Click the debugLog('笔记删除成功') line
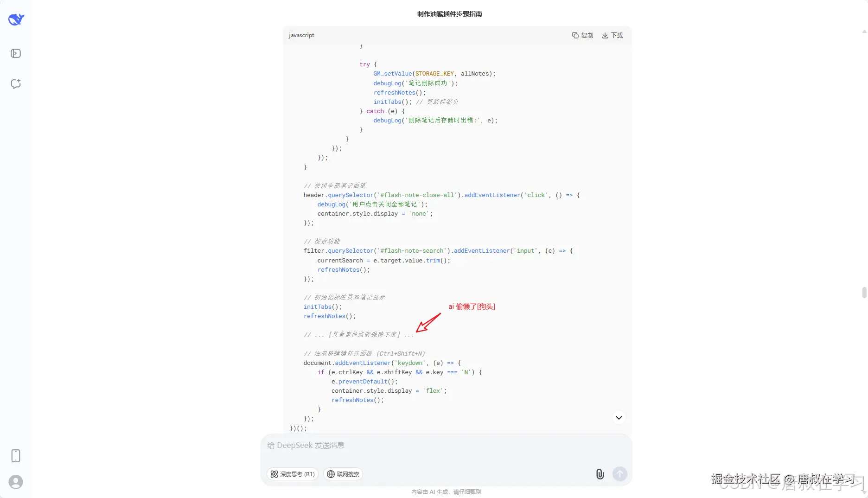Image resolution: width=868 pixels, height=498 pixels. [415, 83]
